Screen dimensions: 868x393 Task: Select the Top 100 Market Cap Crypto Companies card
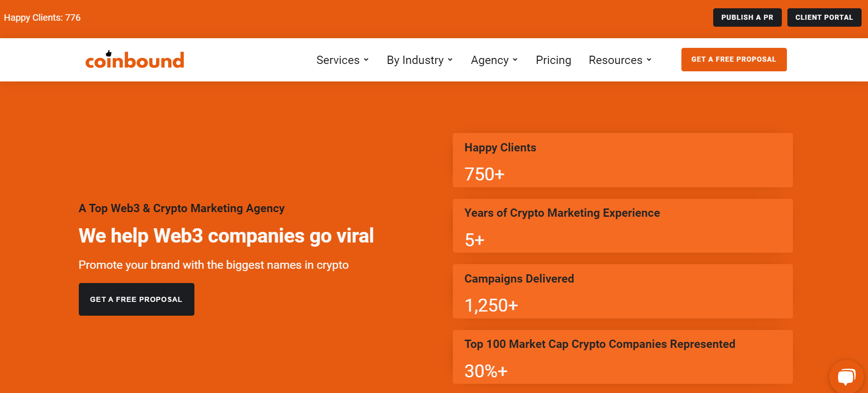coord(623,357)
